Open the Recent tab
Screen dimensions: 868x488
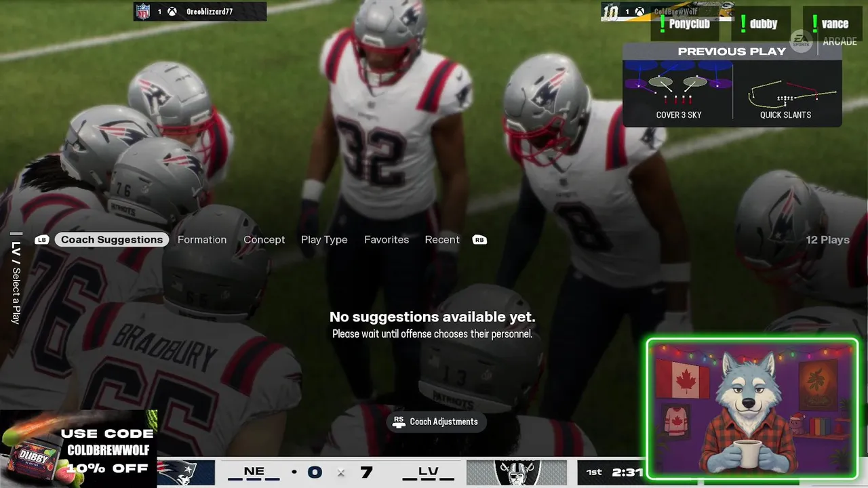click(x=442, y=240)
